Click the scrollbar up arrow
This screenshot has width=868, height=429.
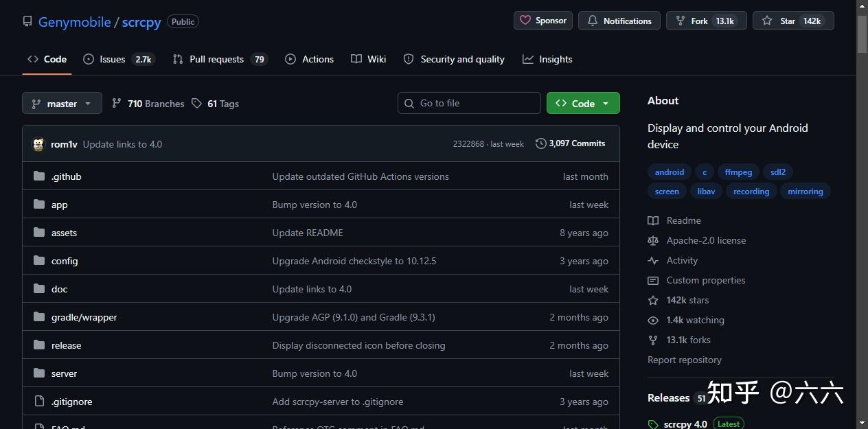point(862,5)
